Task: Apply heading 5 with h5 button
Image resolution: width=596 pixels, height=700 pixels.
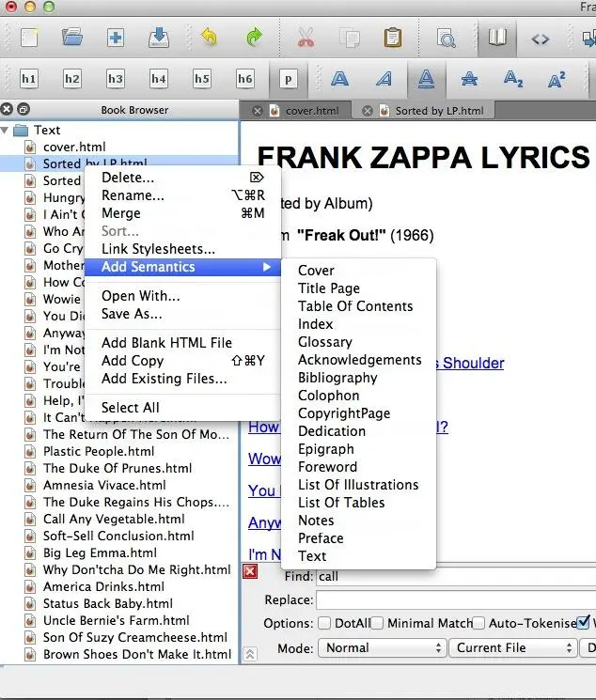Action: (x=202, y=79)
